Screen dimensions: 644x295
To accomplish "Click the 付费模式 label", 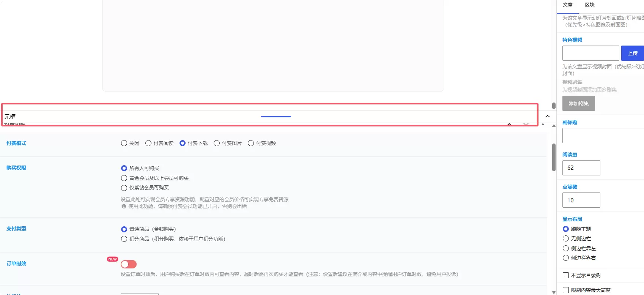I will tap(16, 143).
